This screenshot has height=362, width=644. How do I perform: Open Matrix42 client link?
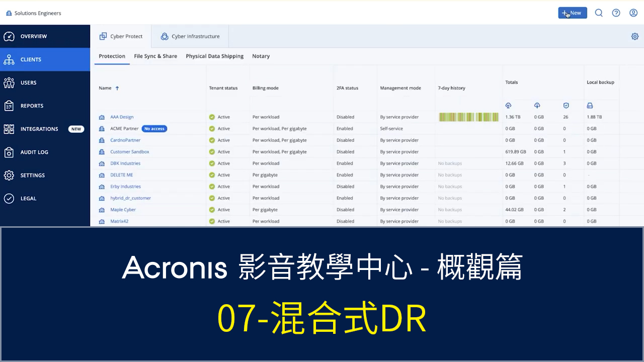tap(119, 221)
